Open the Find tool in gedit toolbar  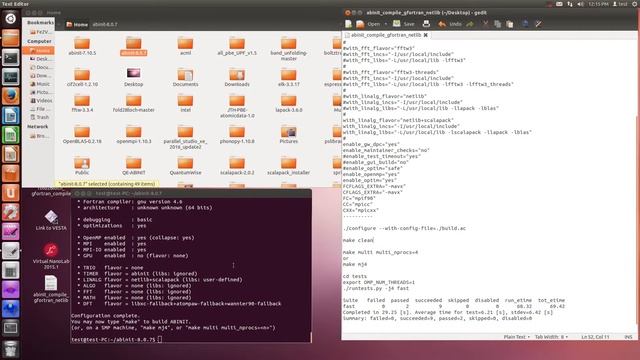(525, 24)
